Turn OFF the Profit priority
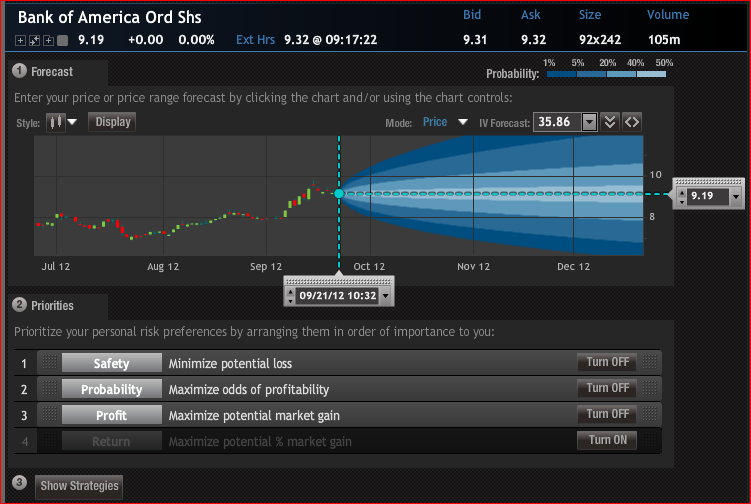Image resolution: width=751 pixels, height=504 pixels. tap(607, 414)
